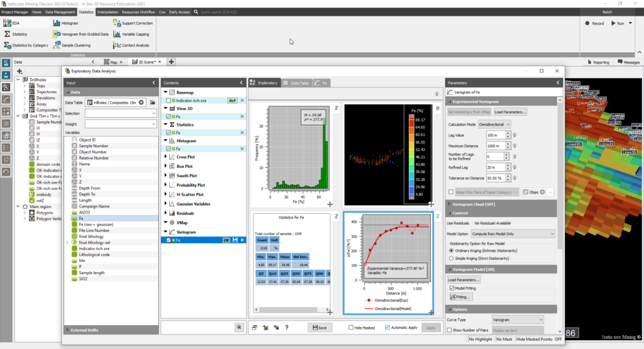Open the Selection dropdown

121,113
